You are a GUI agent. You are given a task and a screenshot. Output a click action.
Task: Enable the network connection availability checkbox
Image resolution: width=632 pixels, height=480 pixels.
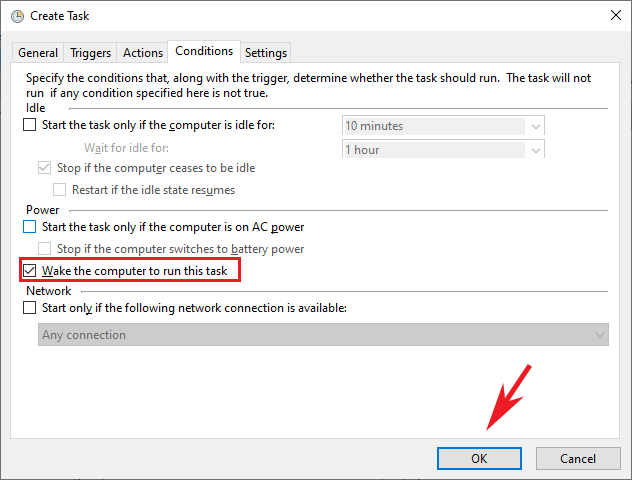29,308
